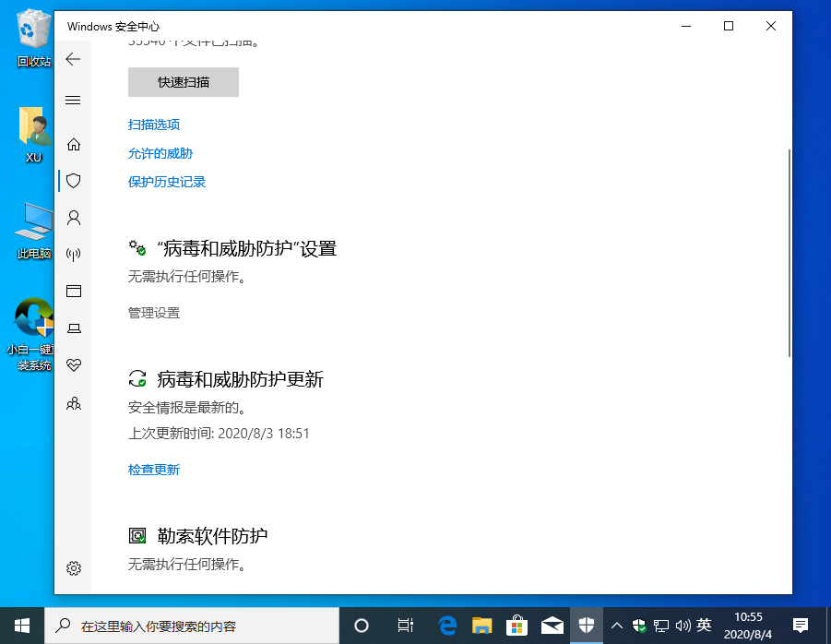The image size is (831, 644).
Task: Run 快速扫描 scan
Action: pos(182,82)
